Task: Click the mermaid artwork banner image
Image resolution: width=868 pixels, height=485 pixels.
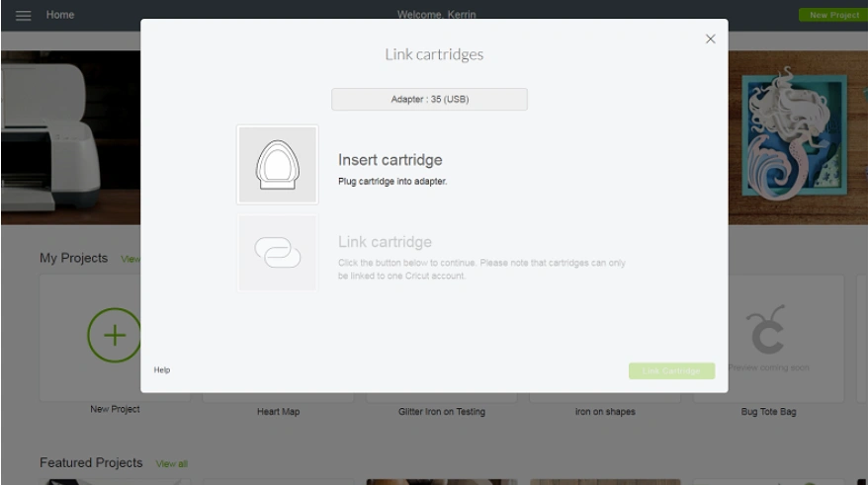Action: (x=797, y=137)
